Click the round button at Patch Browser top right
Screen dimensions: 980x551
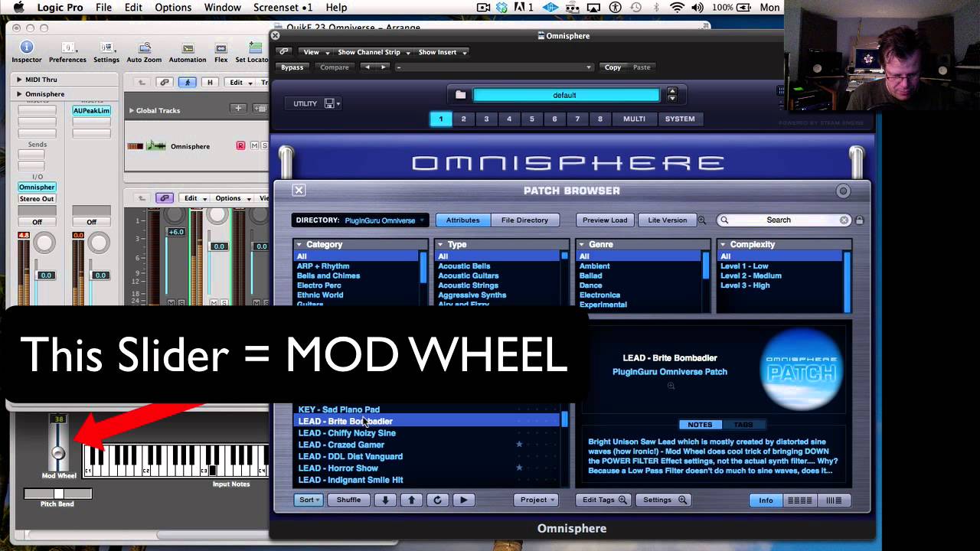(x=843, y=191)
